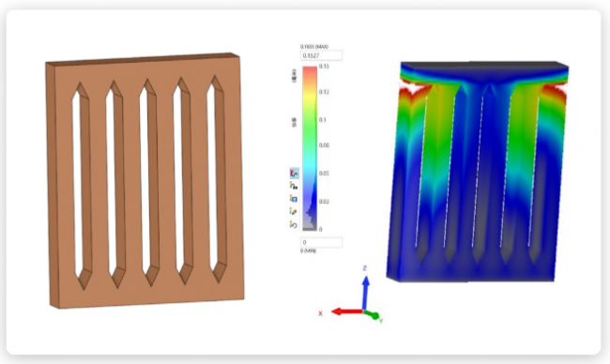The image size is (610, 364).
Task: Click the gray bottom of color scale
Action: pos(310,229)
